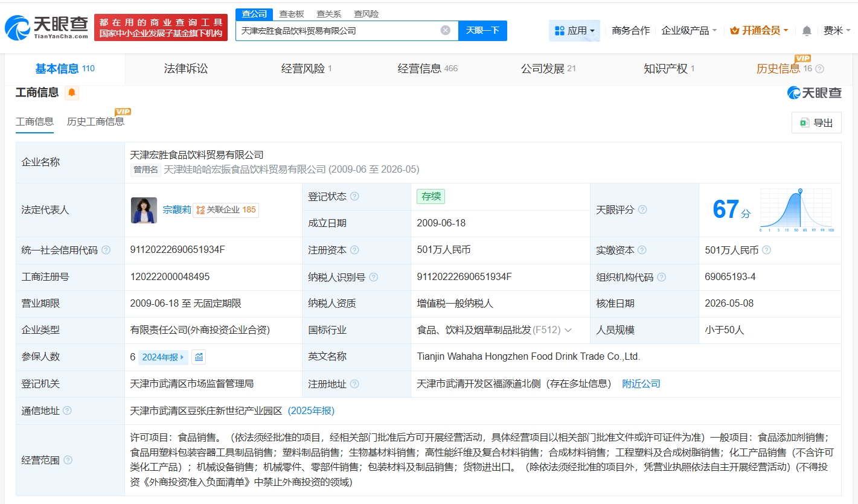This screenshot has width=858, height=504.
Task: Click the help icon beside 组织机构代码
Action: (x=662, y=277)
